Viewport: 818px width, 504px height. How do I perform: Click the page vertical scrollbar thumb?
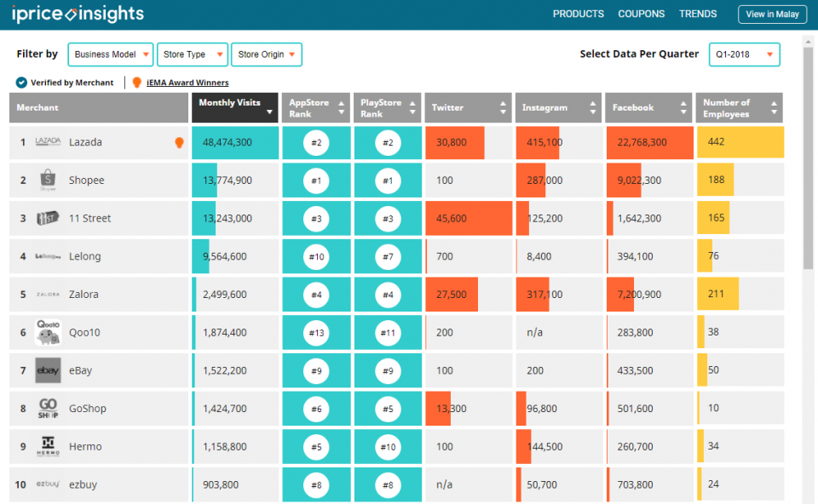click(x=808, y=159)
